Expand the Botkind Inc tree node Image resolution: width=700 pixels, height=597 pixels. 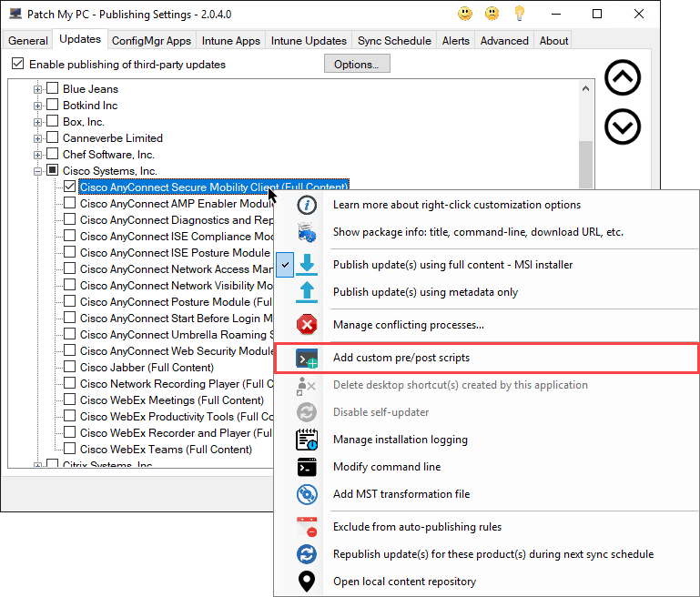(x=37, y=106)
